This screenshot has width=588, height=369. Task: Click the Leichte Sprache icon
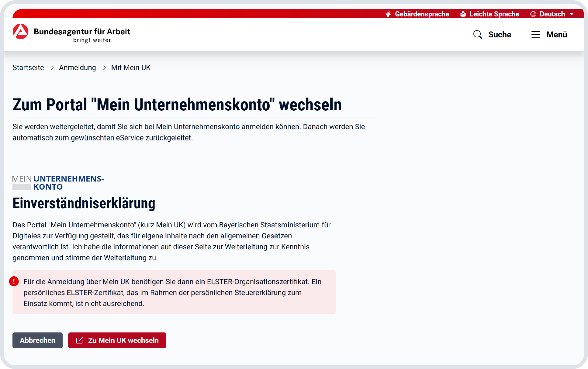pos(463,14)
